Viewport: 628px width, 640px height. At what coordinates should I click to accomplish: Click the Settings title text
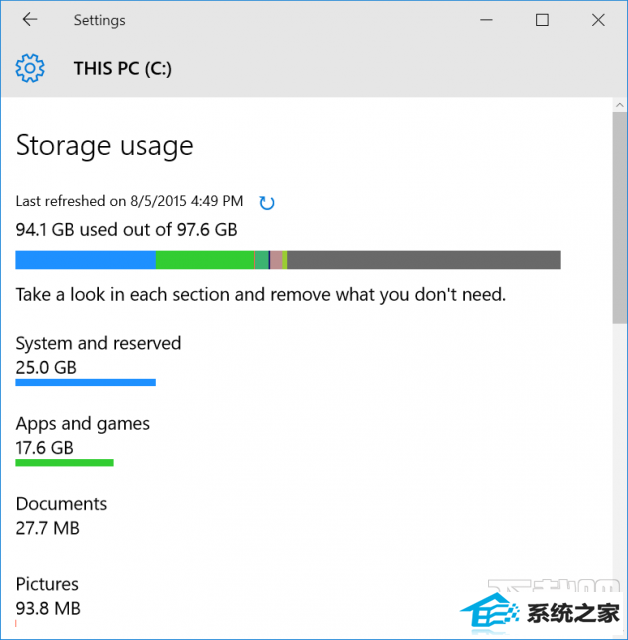tap(99, 20)
